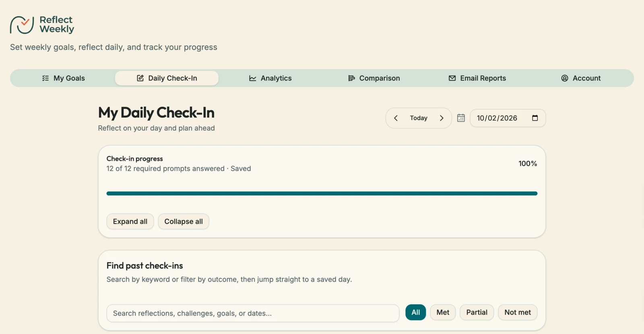The image size is (644, 334).
Task: Click the Collapse all button
Action: pos(184,221)
